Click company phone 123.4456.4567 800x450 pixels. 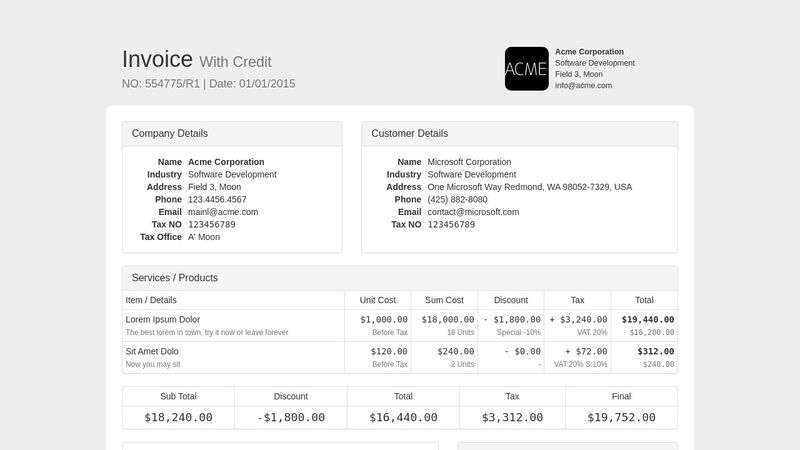coord(217,199)
